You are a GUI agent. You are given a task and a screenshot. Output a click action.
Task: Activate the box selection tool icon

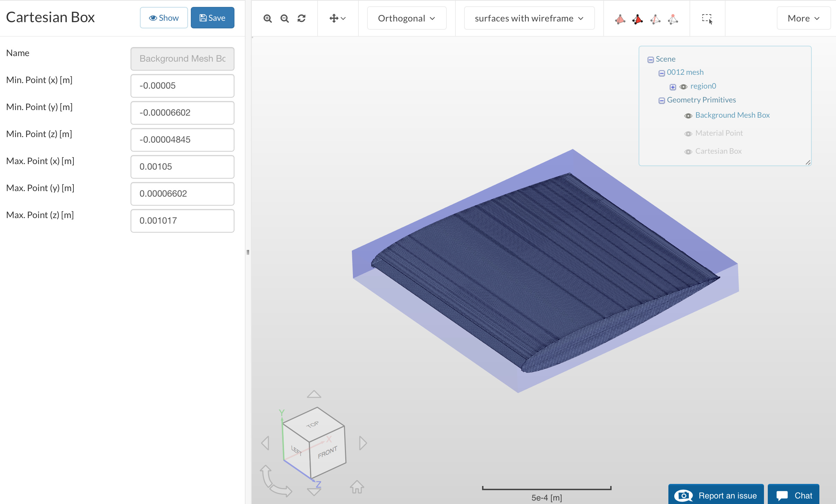pos(707,19)
